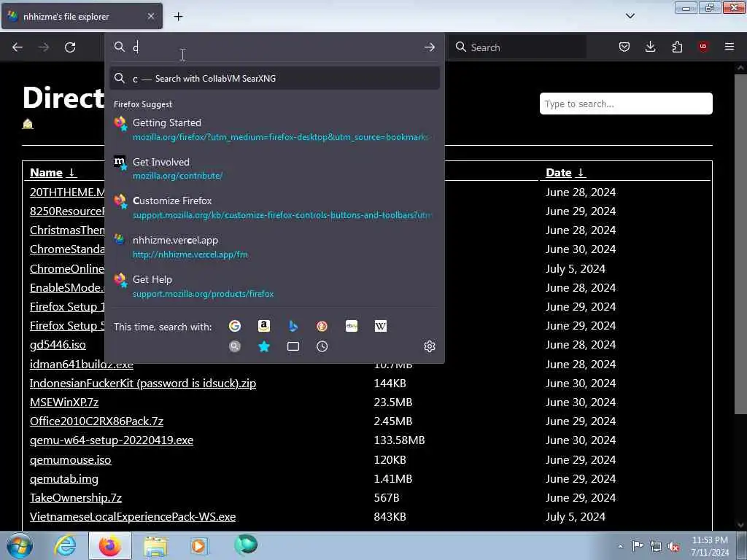Download TakeOwnership.7z
The width and height of the screenshot is (747, 560).
click(76, 498)
